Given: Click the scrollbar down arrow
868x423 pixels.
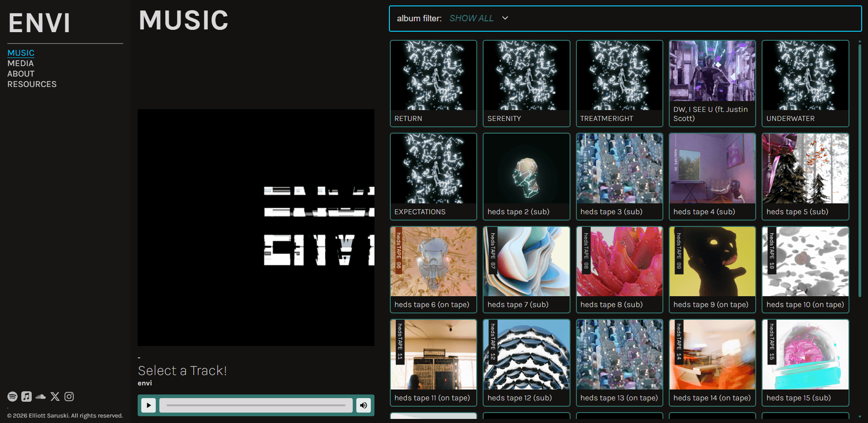Looking at the screenshot, I should [859, 417].
